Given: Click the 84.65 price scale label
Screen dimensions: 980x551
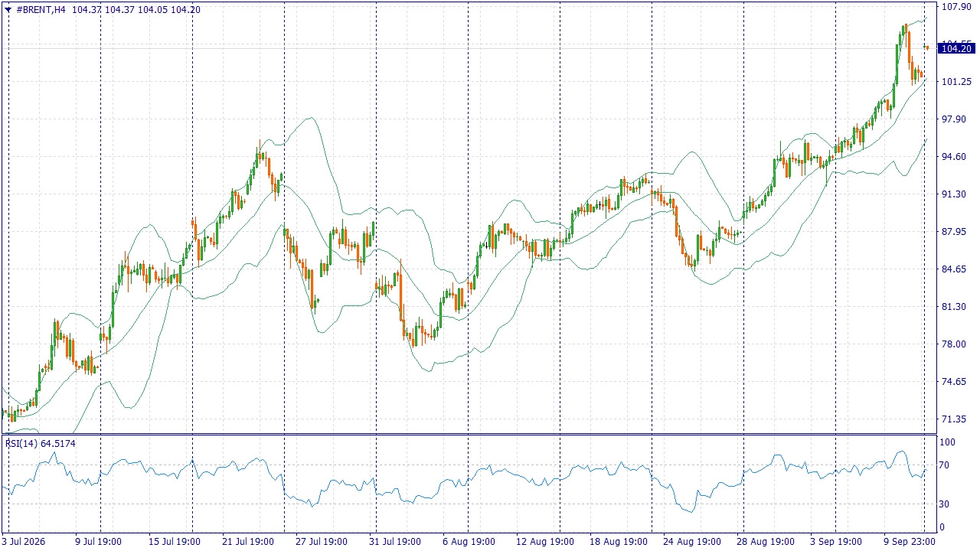Looking at the screenshot, I should coord(956,269).
